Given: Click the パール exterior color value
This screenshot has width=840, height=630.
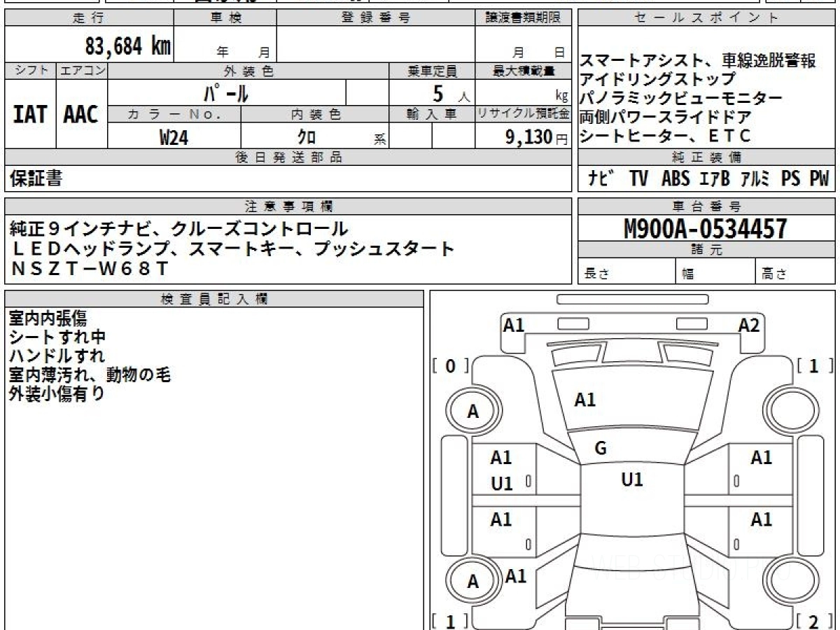Looking at the screenshot, I should point(226,92).
